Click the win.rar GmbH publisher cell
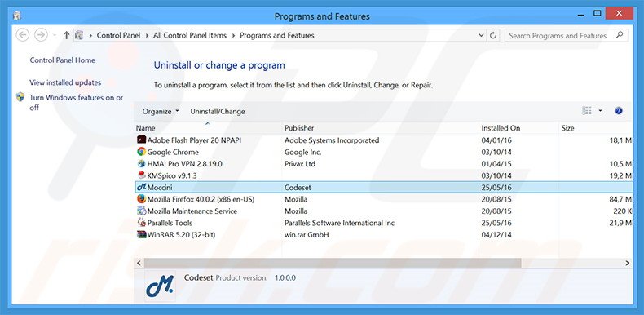 click(307, 234)
